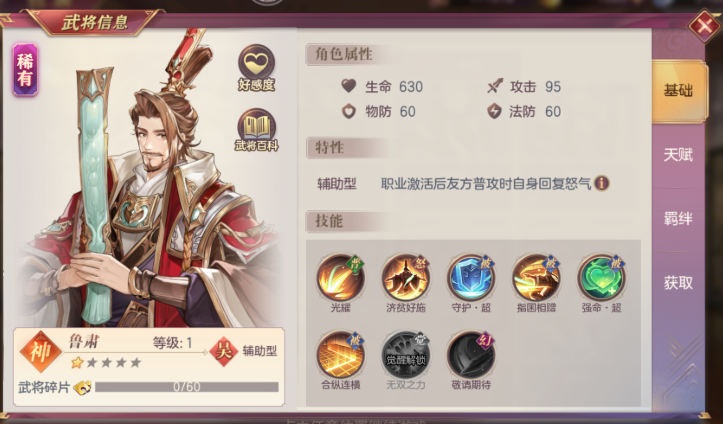This screenshot has height=424, width=723.
Task: Tap the 敬请期待 placeholder skill
Action: (471, 355)
